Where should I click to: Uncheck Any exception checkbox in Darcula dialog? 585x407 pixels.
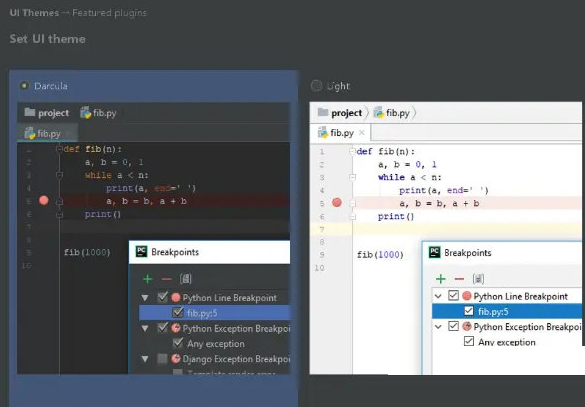point(178,343)
